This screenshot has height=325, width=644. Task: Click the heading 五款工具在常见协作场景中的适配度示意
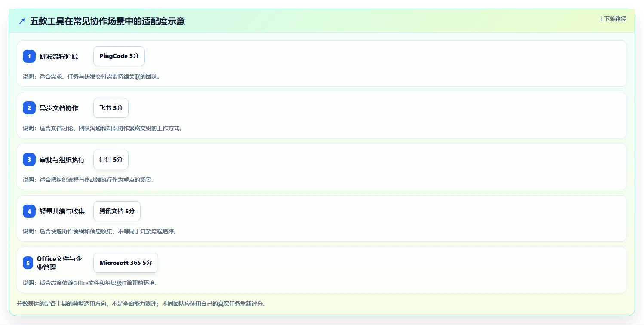[107, 21]
